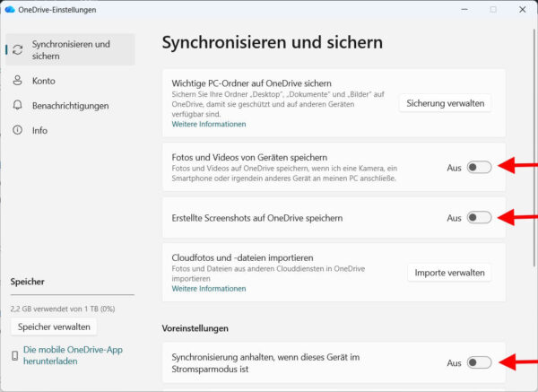Click the Sicherung verwalten button
Viewport: 538px width, 392px height.
click(446, 103)
